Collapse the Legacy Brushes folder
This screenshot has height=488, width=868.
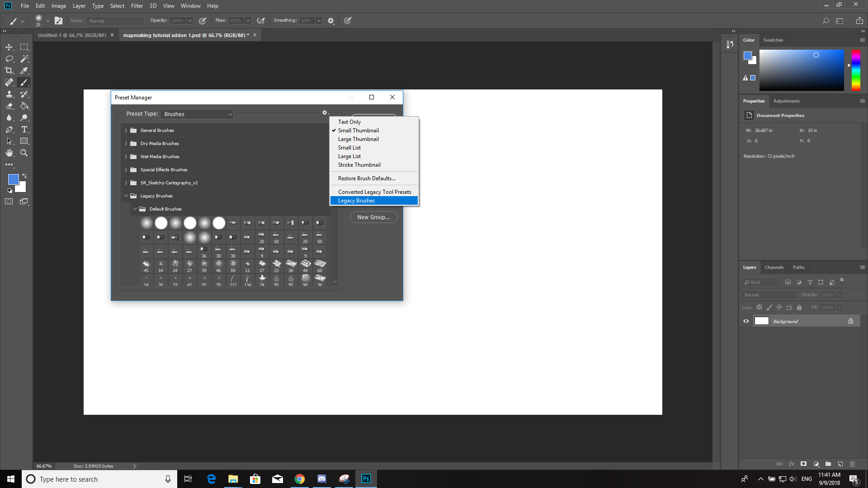(126, 196)
